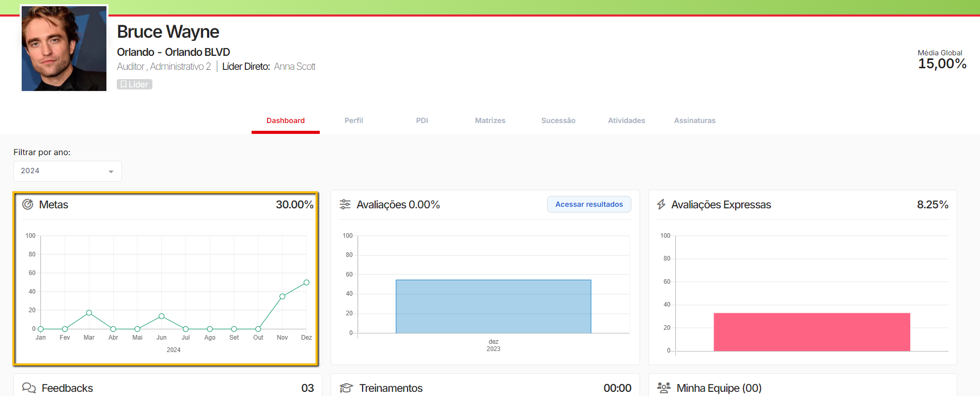This screenshot has height=396, width=980.
Task: Click the Anna Scott leader name
Action: pyautogui.click(x=294, y=67)
